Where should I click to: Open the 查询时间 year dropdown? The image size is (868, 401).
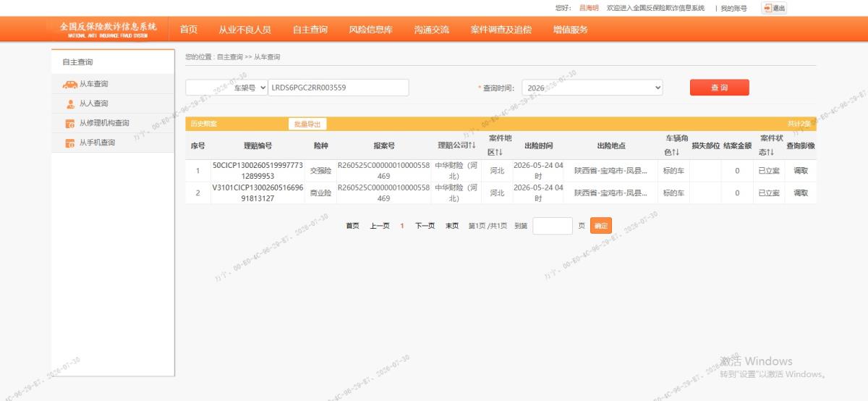(592, 88)
